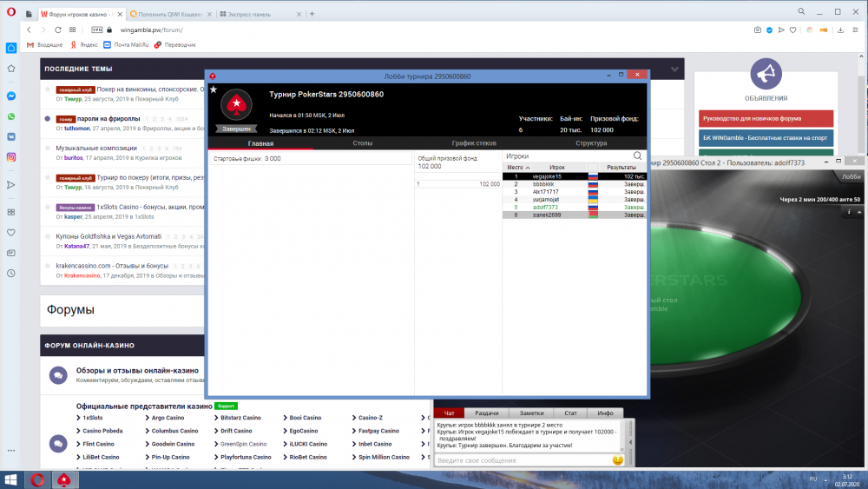Image resolution: width=868 pixels, height=489 pixels.
Task: Open БК WINGamble бесплатные ставки button
Action: pos(766,138)
